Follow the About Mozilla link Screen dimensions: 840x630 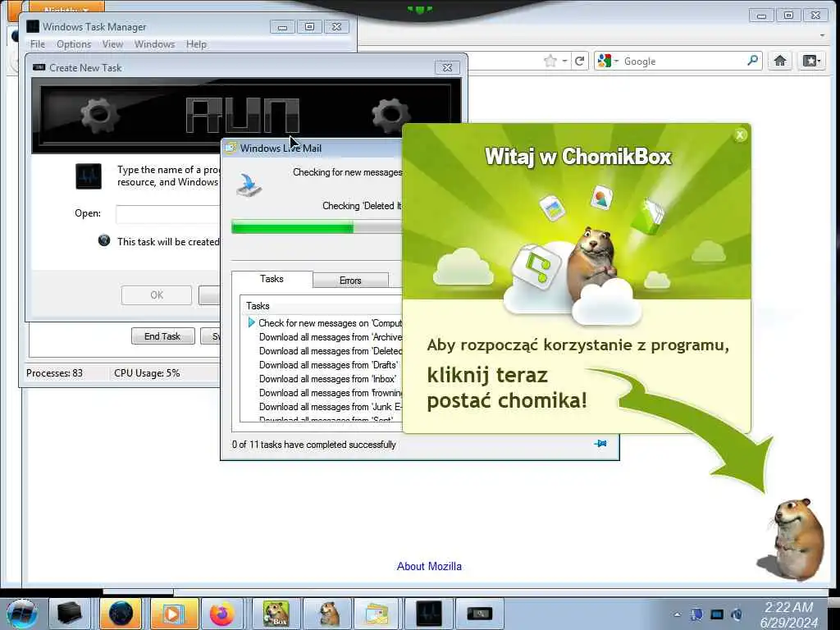(429, 566)
